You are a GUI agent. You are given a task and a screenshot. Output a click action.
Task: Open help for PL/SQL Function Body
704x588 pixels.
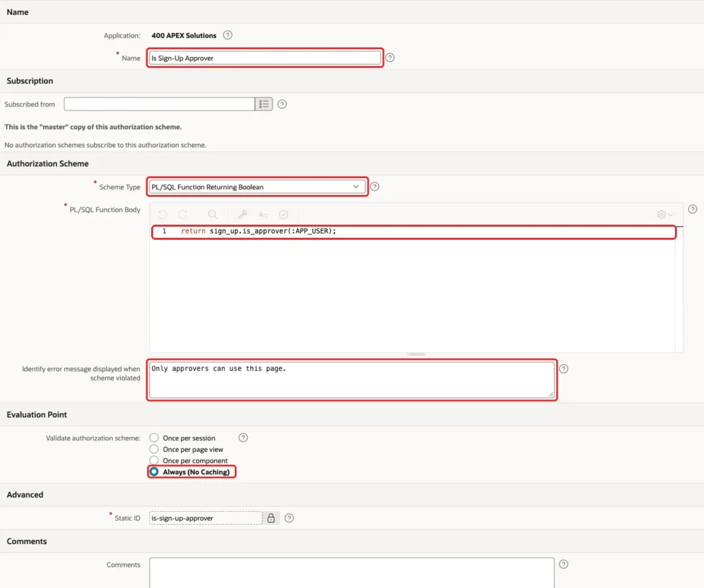pyautogui.click(x=693, y=209)
